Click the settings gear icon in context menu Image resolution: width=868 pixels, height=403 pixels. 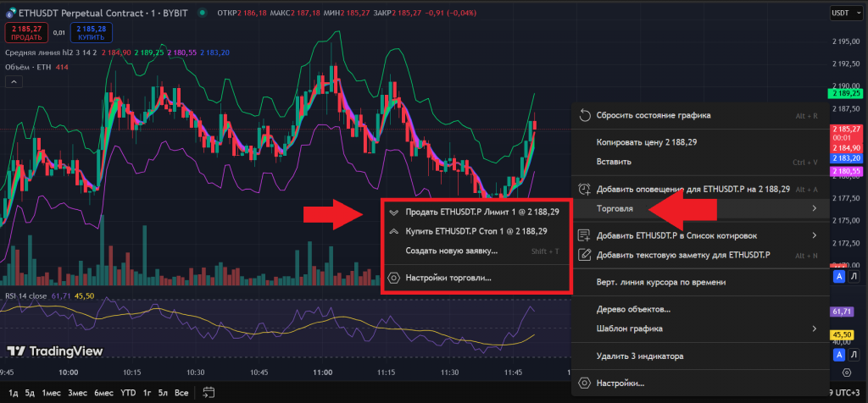[x=583, y=384]
